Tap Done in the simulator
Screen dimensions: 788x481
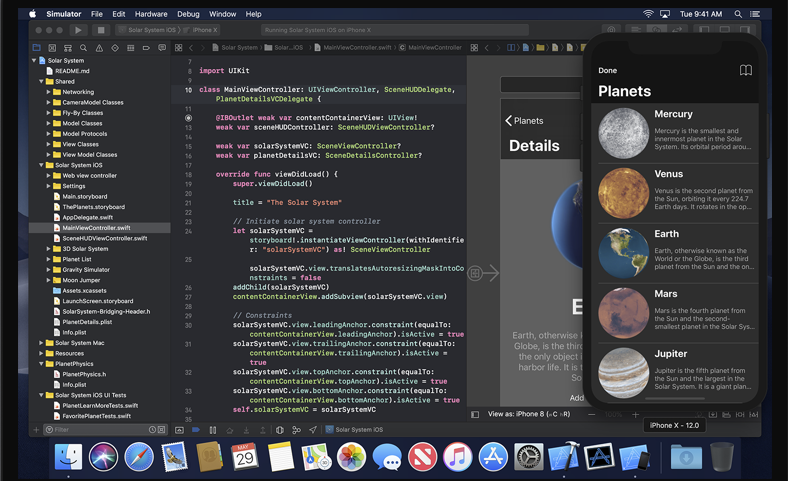[608, 70]
